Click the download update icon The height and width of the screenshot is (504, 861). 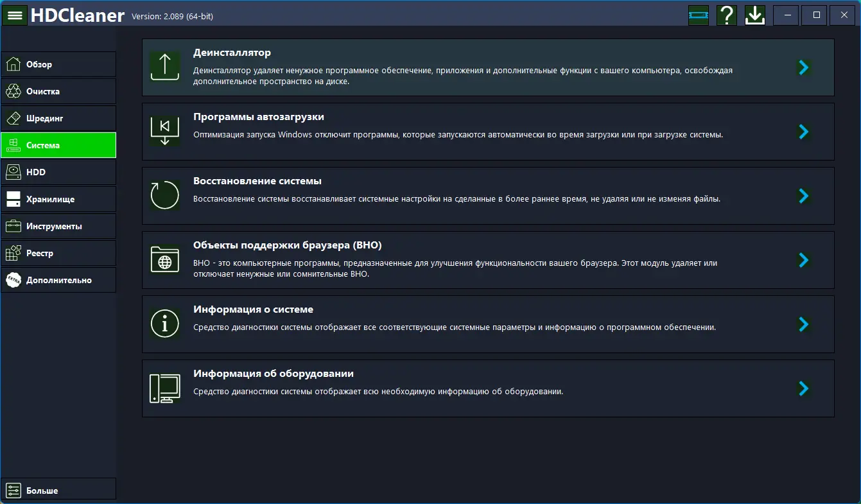(x=755, y=15)
